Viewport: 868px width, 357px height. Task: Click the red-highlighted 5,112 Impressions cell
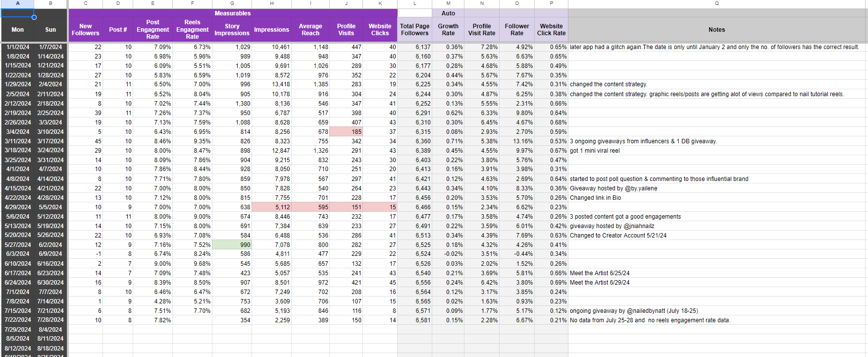click(271, 207)
